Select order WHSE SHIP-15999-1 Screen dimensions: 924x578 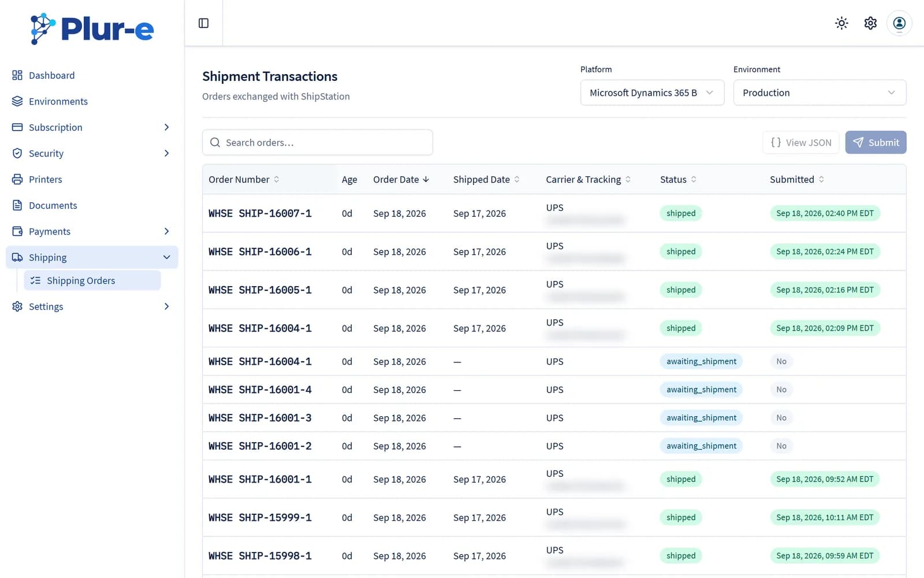(260, 517)
